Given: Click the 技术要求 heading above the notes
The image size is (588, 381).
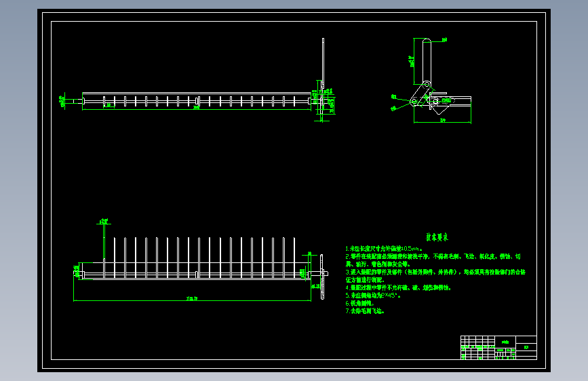Looking at the screenshot, I should 437,237.
